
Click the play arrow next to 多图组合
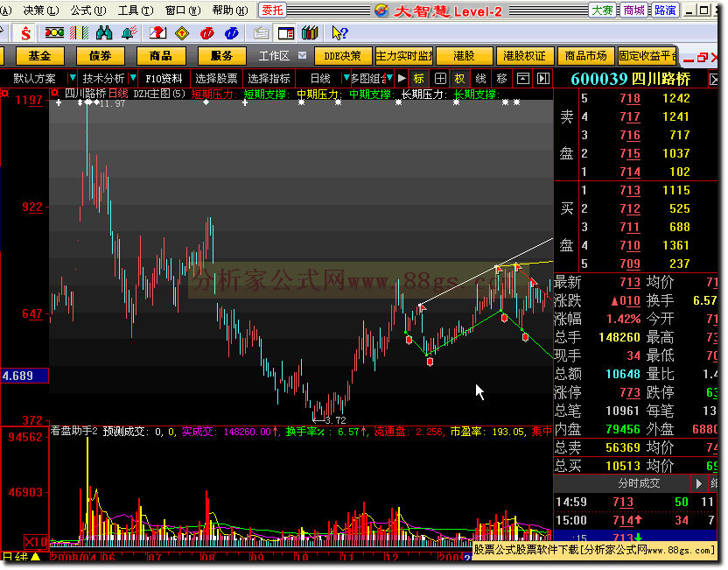(402, 79)
